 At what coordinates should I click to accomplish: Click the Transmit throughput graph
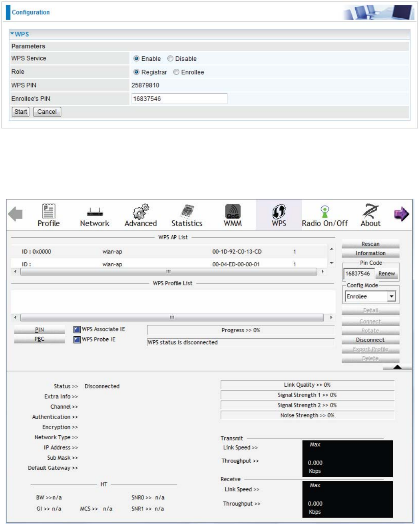[x=348, y=458]
